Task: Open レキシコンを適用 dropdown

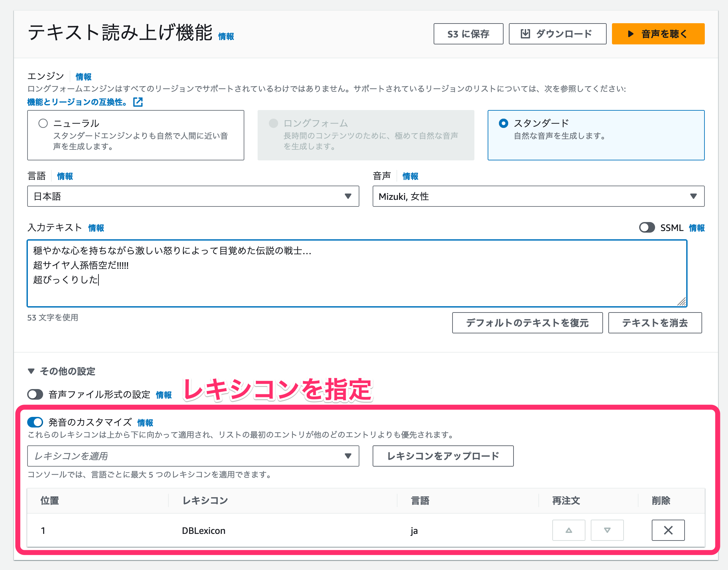Action: tap(193, 456)
